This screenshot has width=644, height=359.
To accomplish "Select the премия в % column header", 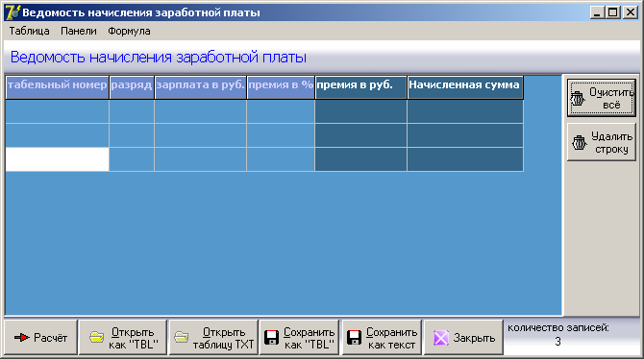I will coord(281,87).
